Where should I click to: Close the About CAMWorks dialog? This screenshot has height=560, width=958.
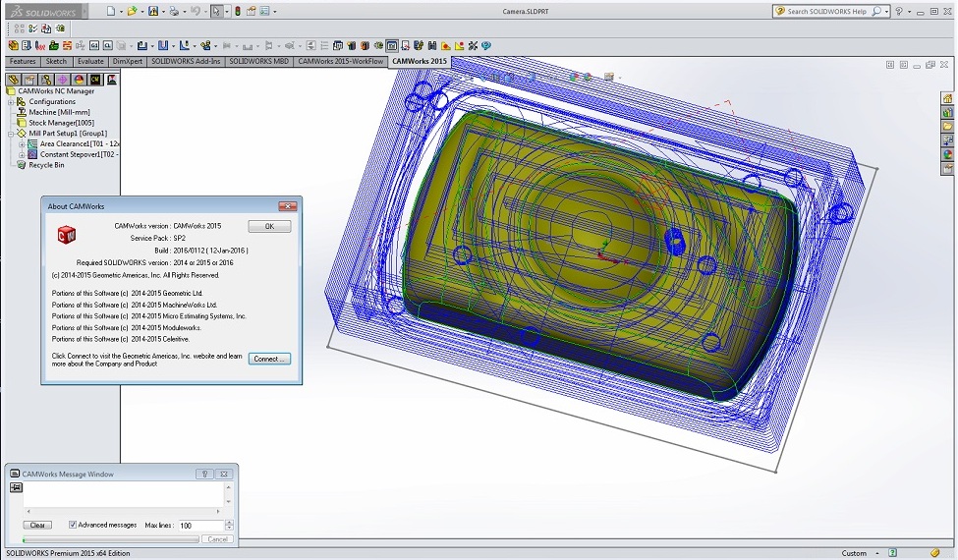(287, 206)
